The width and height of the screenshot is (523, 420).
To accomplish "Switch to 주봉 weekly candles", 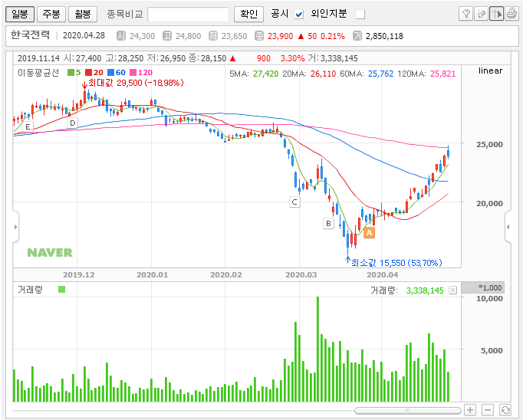I will coord(51,14).
